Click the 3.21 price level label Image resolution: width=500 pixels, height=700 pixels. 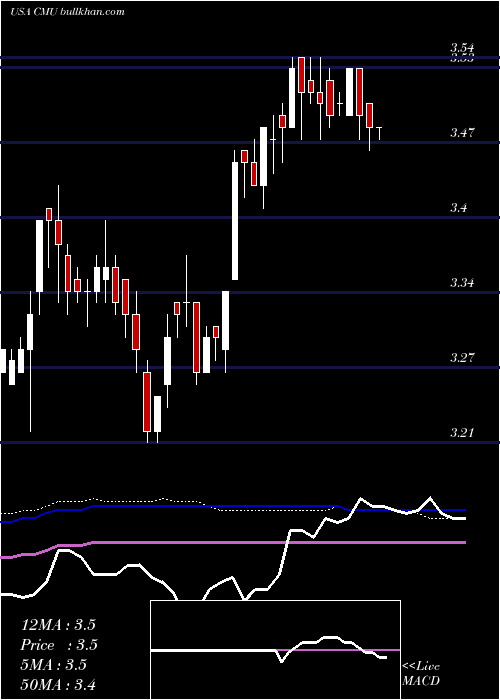click(x=462, y=433)
